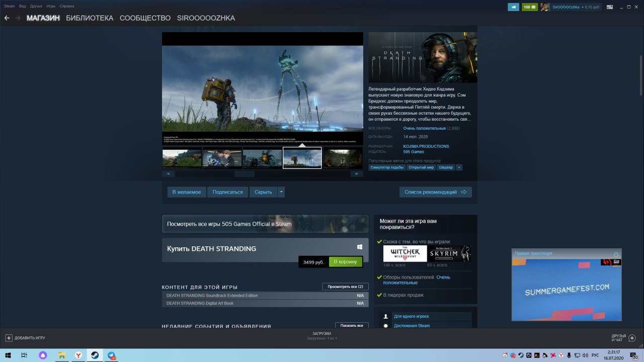
Task: Open Task View on taskbar
Action: [x=24, y=355]
